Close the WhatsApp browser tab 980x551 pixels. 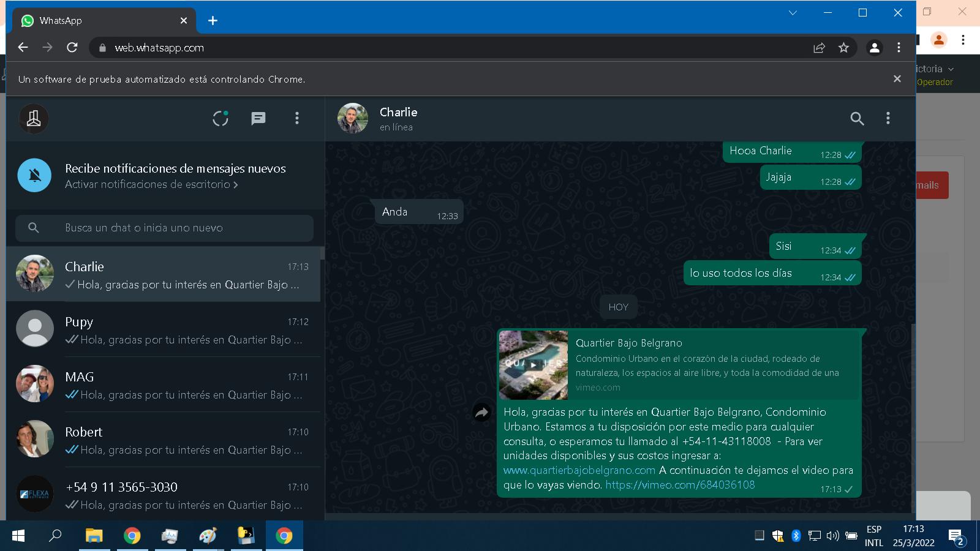click(184, 21)
